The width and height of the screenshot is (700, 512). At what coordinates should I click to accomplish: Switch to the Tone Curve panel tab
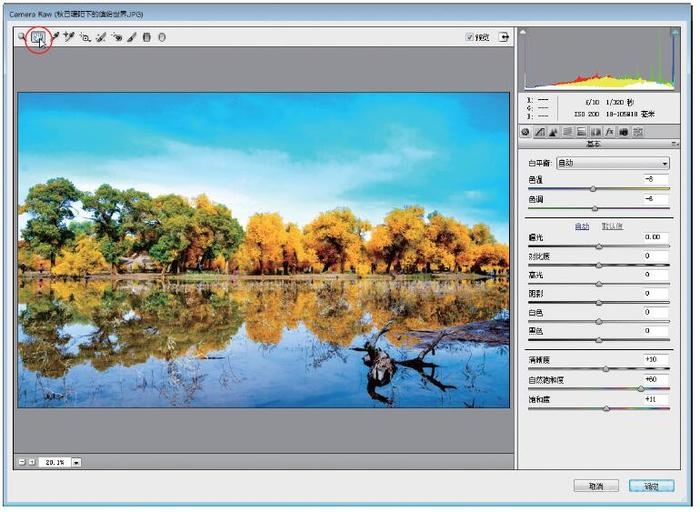tap(539, 131)
